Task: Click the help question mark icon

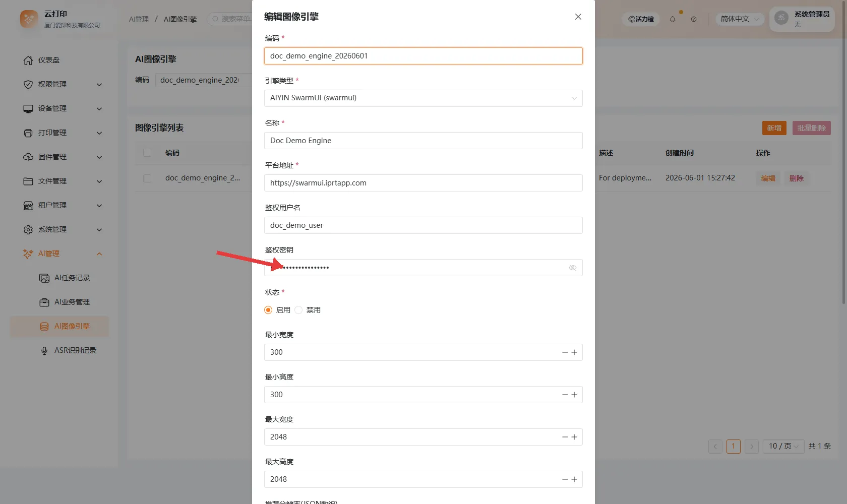Action: (694, 19)
